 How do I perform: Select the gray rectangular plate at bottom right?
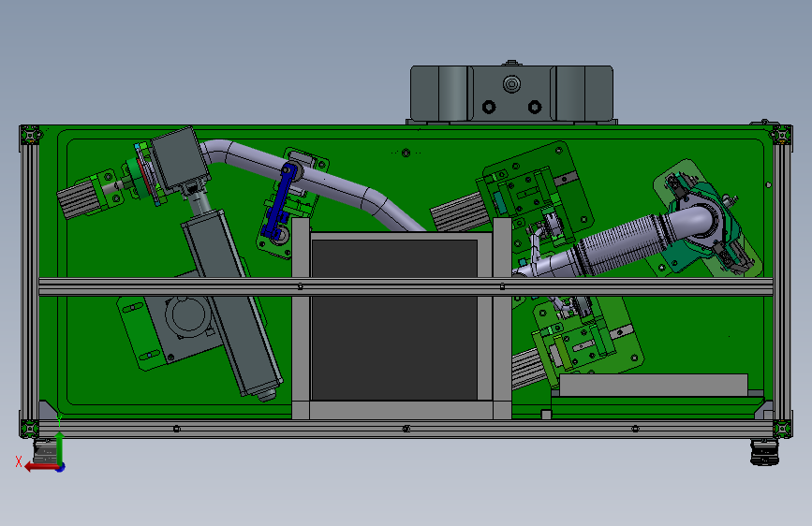click(x=654, y=386)
